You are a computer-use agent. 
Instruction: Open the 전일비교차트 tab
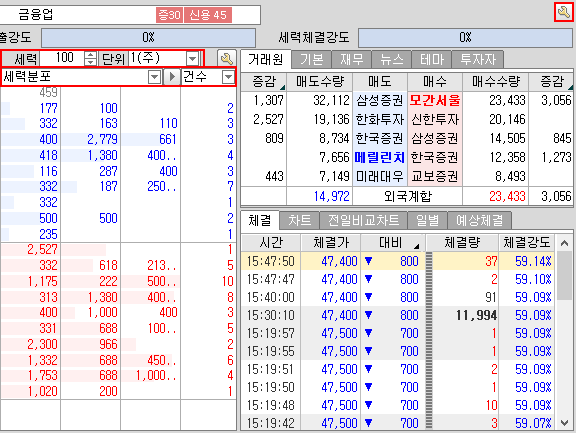[x=363, y=220]
